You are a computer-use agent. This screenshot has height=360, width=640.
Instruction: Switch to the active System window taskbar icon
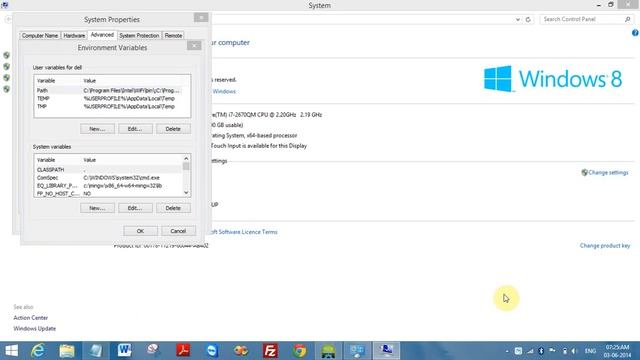click(x=386, y=351)
